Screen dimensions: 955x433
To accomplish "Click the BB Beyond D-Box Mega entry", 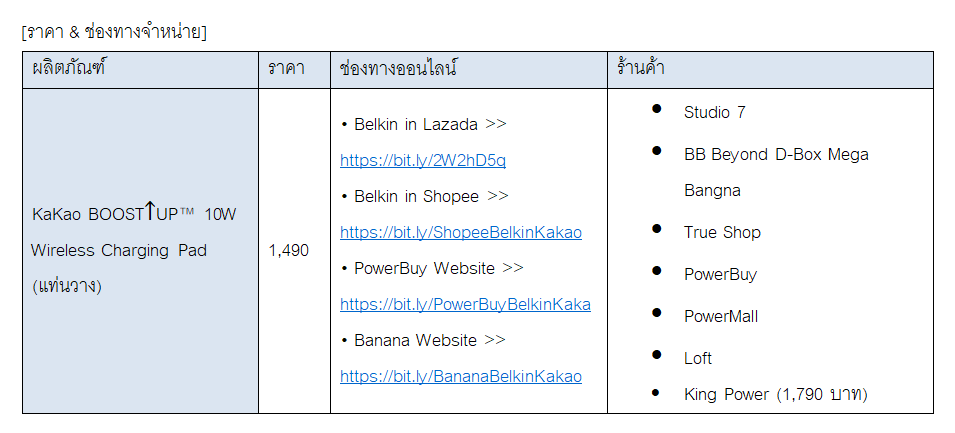I will [x=776, y=155].
